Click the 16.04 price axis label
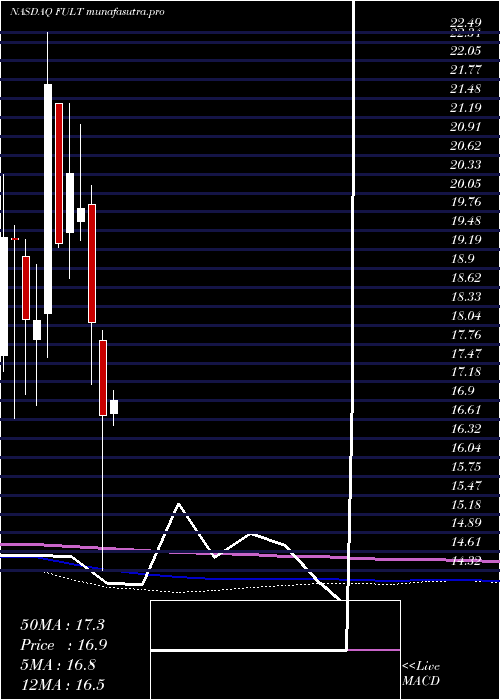The width and height of the screenshot is (500, 700). pyautogui.click(x=466, y=448)
